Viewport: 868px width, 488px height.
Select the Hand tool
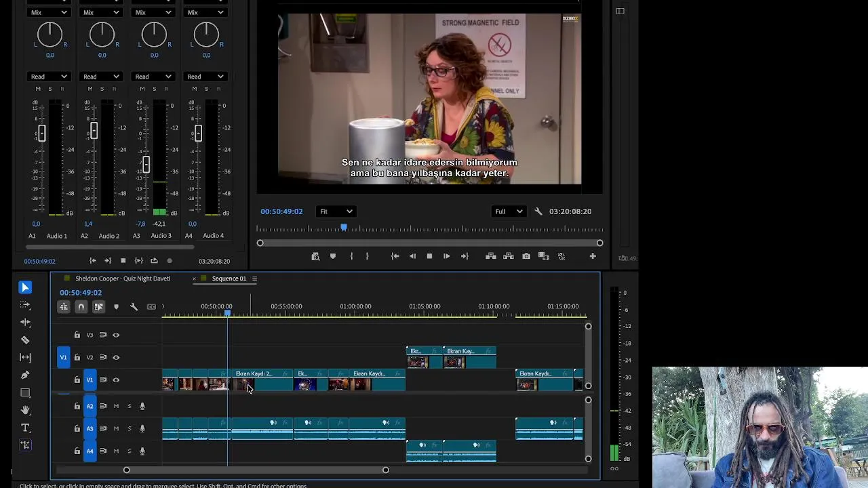(x=25, y=410)
